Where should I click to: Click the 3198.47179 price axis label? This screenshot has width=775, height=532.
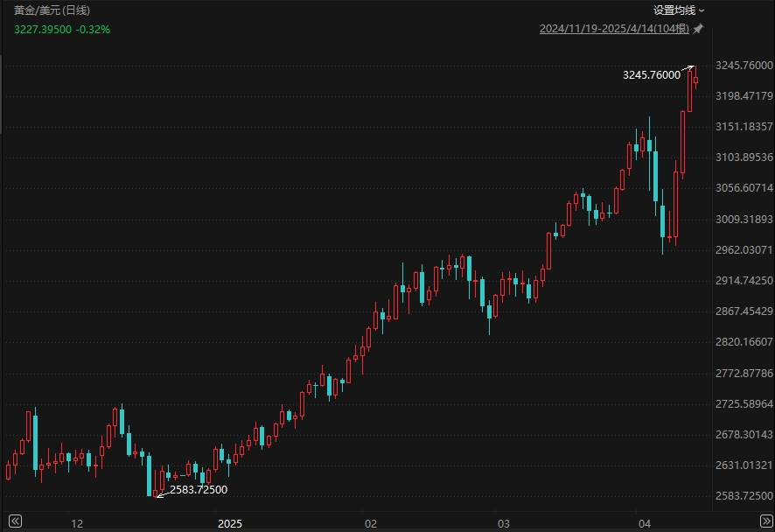tap(744, 96)
